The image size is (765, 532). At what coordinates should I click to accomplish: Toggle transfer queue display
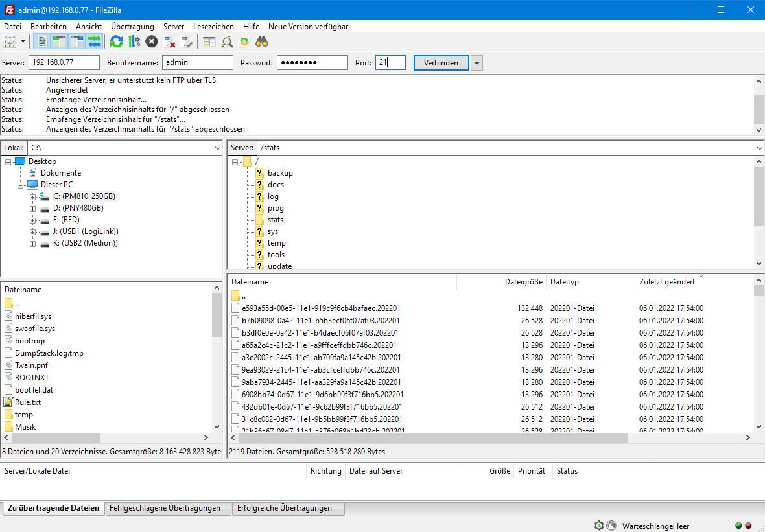(95, 41)
